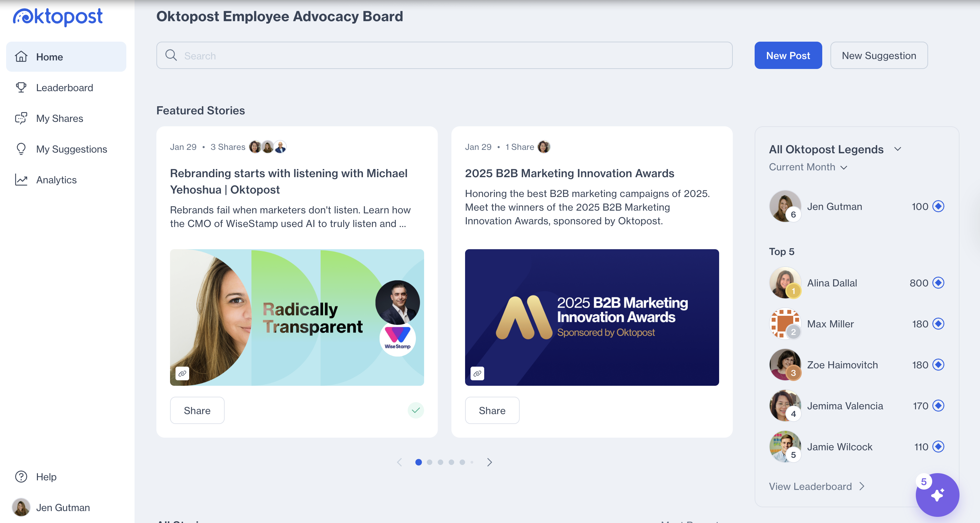Viewport: 980px width, 523px height.
Task: Open the Analytics chart icon
Action: tap(21, 180)
